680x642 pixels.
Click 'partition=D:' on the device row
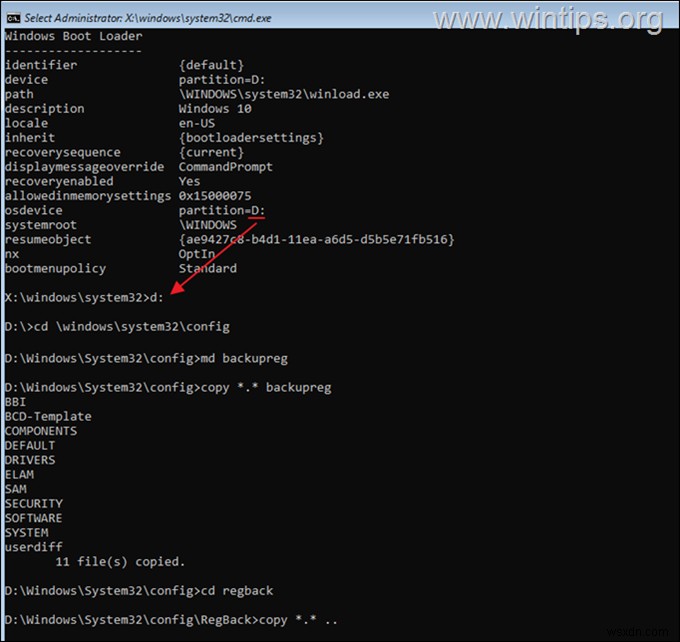click(222, 80)
